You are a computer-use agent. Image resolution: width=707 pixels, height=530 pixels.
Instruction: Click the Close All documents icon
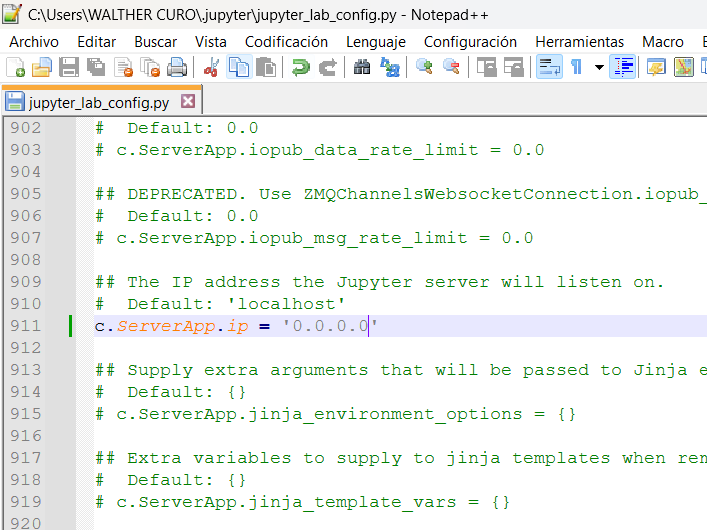click(150, 68)
